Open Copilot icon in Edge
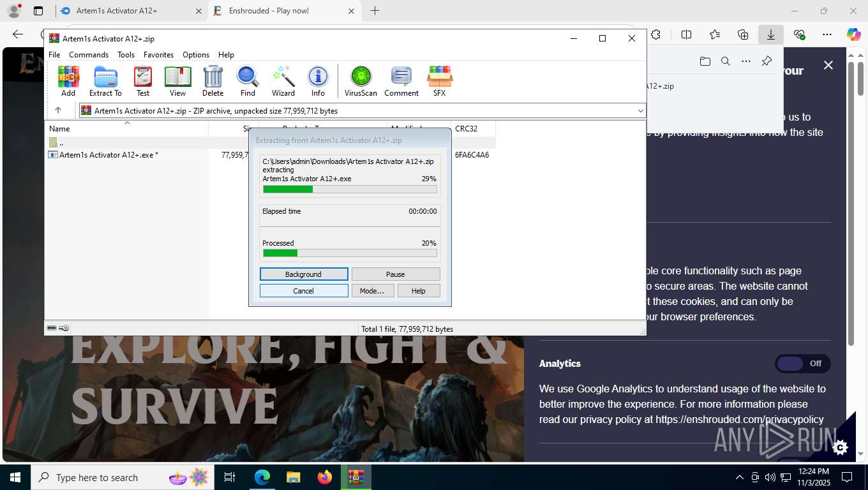The image size is (868, 490). (x=854, y=34)
